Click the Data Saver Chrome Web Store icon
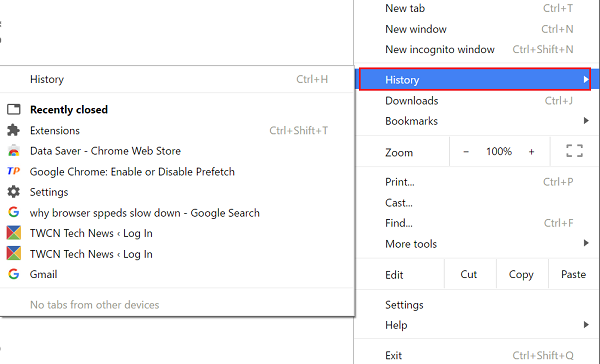600x364 pixels. pyautogui.click(x=13, y=151)
